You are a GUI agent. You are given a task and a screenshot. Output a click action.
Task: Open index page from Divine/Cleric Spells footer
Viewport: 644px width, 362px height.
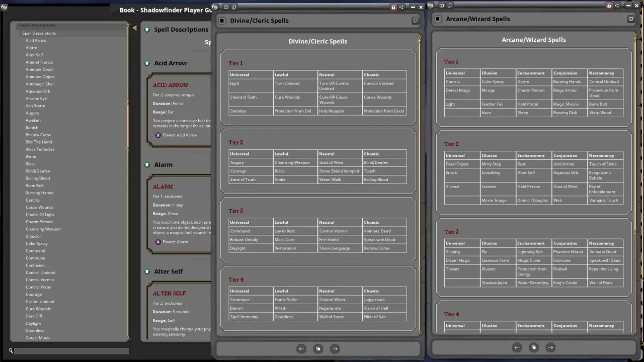(x=318, y=348)
